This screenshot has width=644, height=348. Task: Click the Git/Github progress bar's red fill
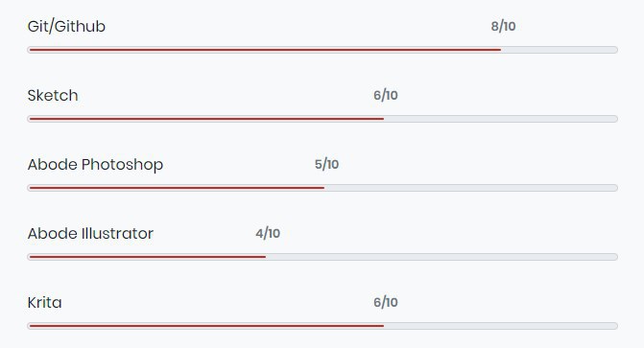pos(265,50)
